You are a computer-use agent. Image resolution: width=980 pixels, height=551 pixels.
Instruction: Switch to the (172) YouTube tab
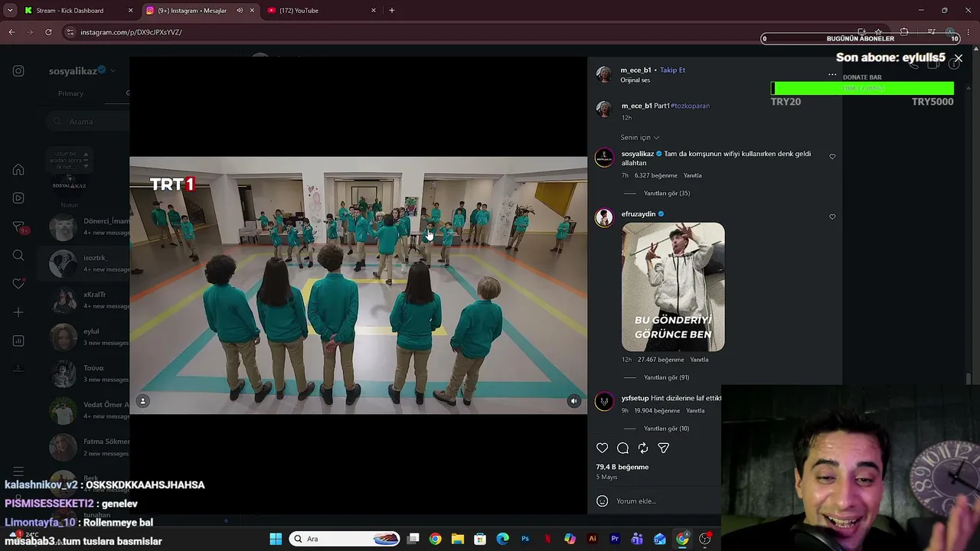point(322,11)
